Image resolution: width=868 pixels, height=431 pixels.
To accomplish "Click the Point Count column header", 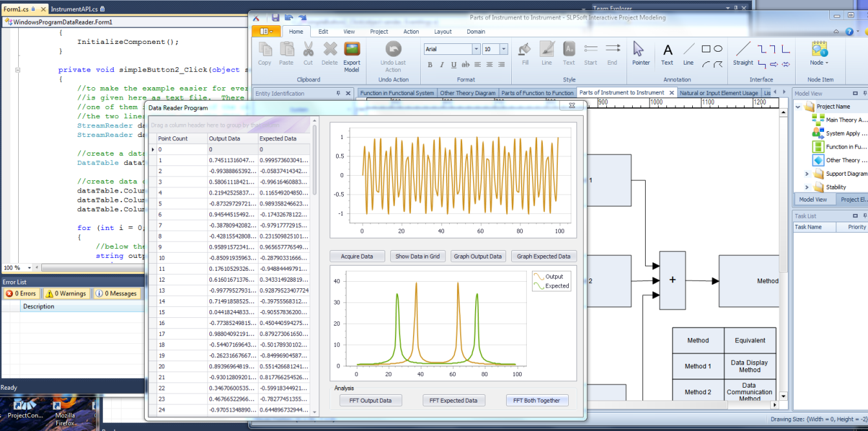I will coord(181,138).
